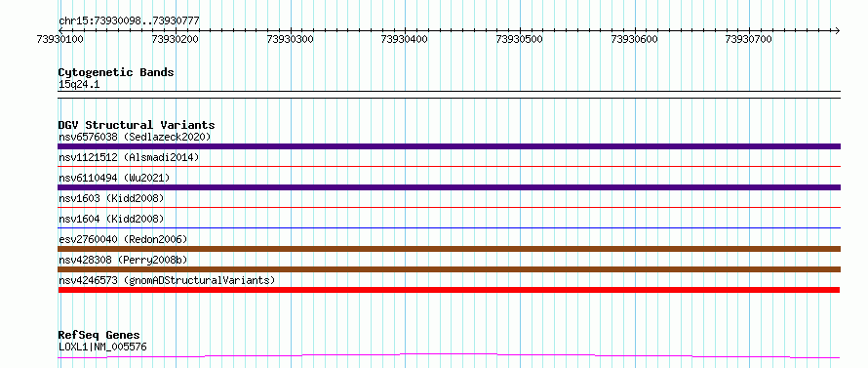Click ruler position 73930200
The width and height of the screenshot is (868, 368).
[175, 39]
